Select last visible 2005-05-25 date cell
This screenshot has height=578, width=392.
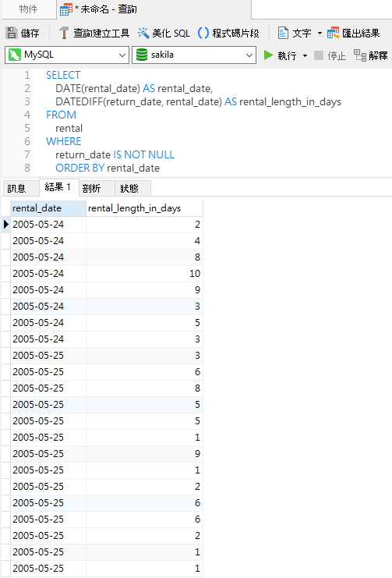coord(48,569)
